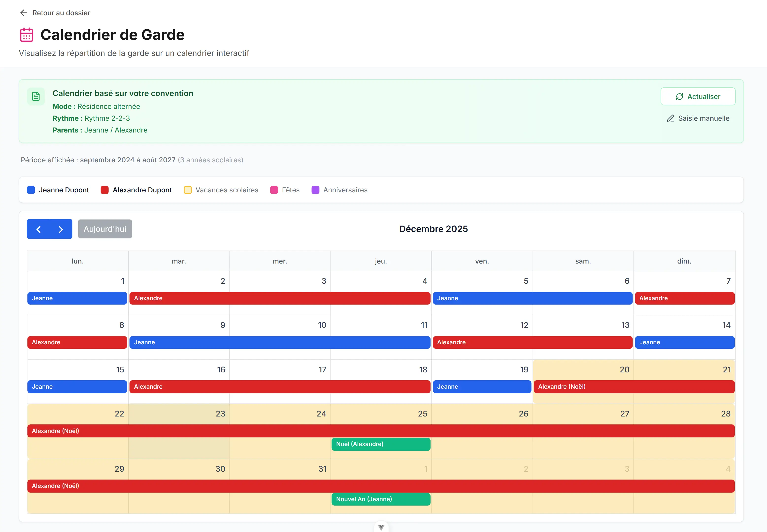Click the Noël (Alexandre) event on December 25
This screenshot has width=767, height=532.
click(x=381, y=444)
